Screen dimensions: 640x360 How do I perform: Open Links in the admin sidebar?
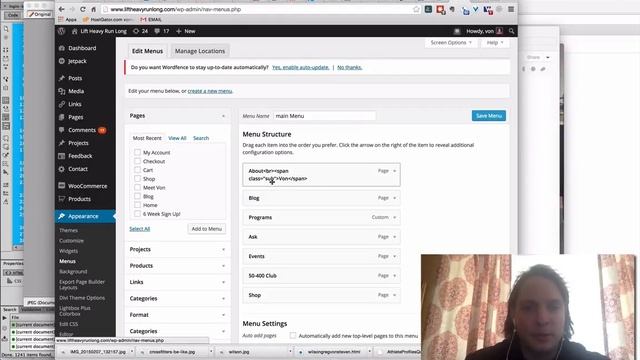75,104
